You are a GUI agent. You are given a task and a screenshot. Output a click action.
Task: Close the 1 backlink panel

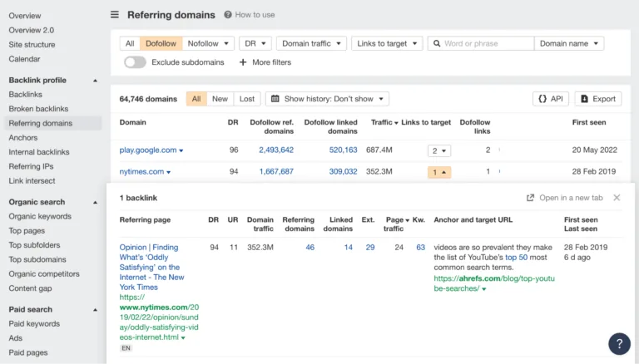pyautogui.click(x=617, y=198)
